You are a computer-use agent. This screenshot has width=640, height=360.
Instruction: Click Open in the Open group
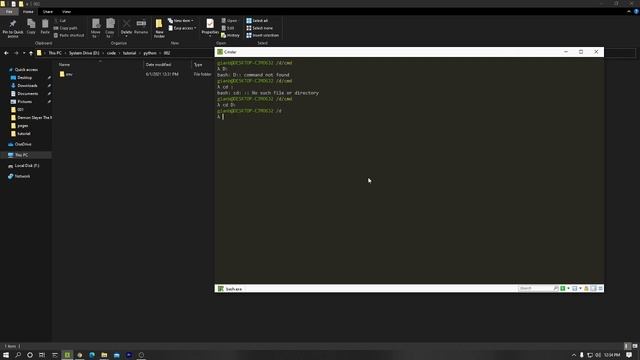(x=230, y=20)
